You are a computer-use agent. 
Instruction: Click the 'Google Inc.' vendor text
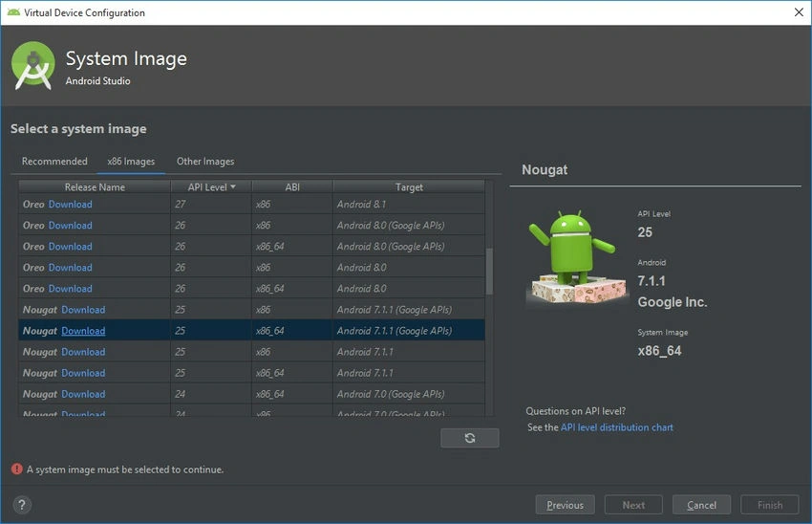(x=673, y=302)
